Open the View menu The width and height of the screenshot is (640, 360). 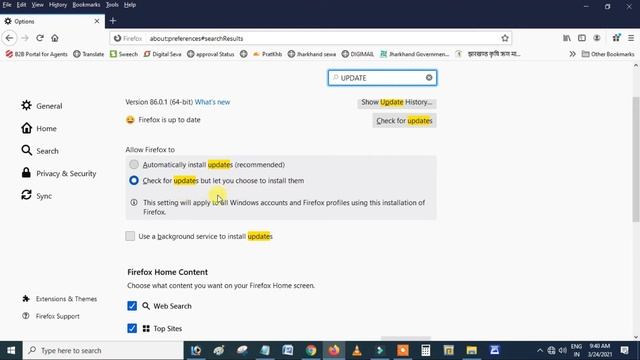37,5
